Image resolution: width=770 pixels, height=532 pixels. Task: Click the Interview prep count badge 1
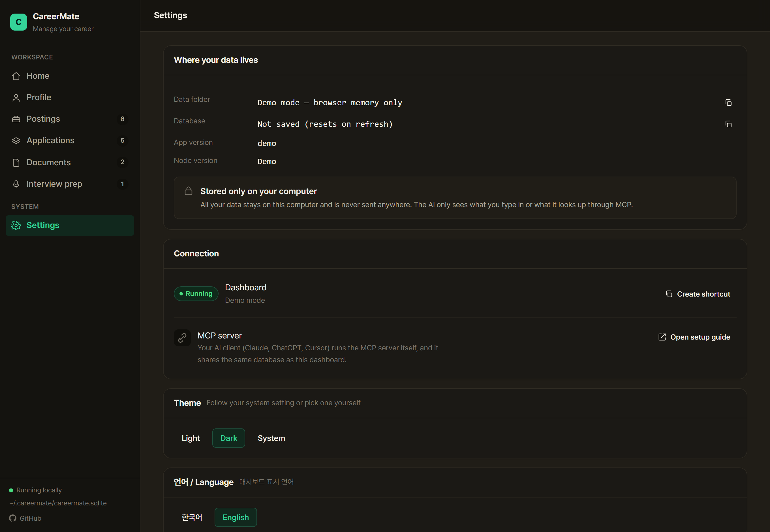122,184
